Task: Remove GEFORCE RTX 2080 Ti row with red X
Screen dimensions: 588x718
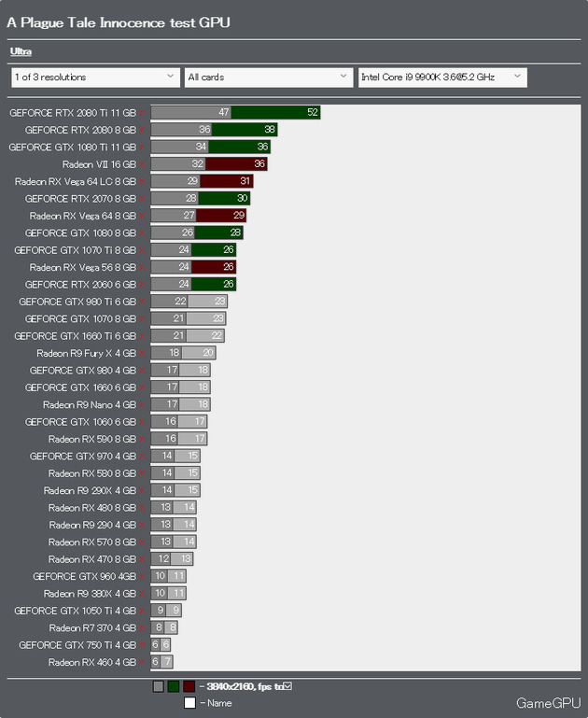Action: coord(142,113)
